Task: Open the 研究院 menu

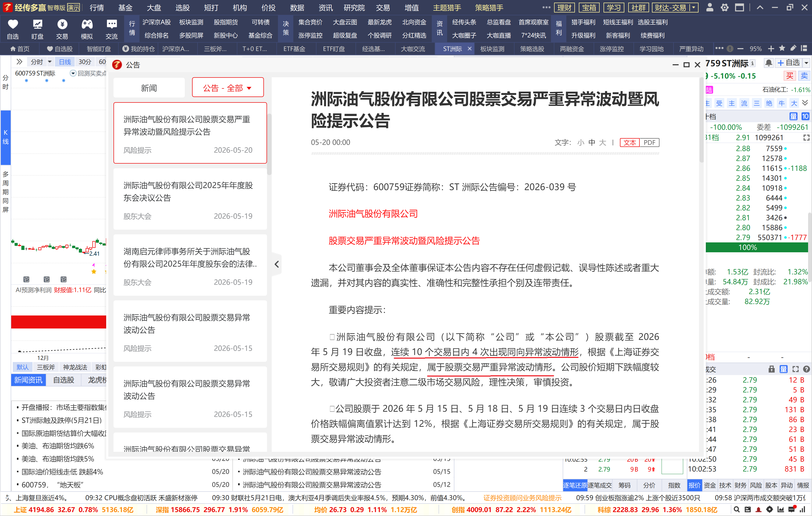Action: click(x=354, y=8)
